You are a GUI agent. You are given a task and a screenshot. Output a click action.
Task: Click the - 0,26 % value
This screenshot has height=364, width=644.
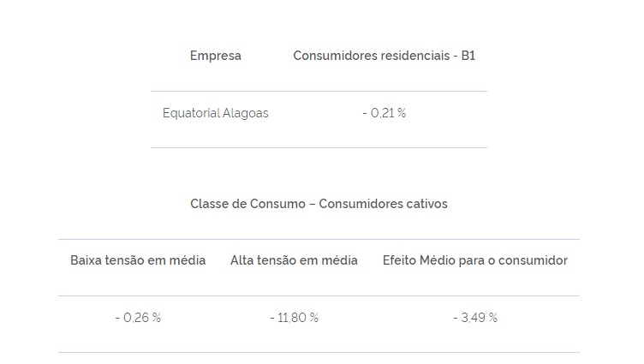point(138,318)
